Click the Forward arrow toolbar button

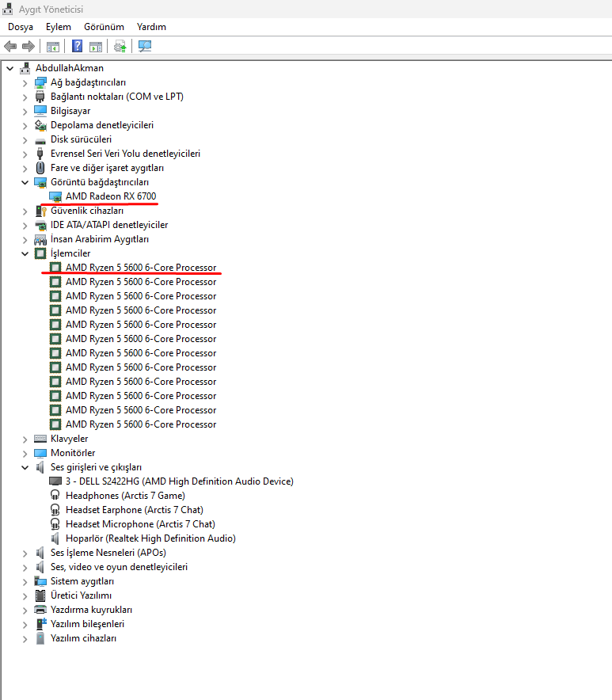pos(29,46)
